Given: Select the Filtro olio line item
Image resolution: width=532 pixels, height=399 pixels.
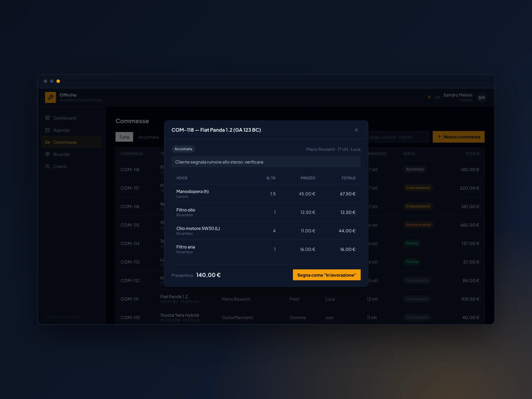Looking at the screenshot, I should pyautogui.click(x=266, y=212).
